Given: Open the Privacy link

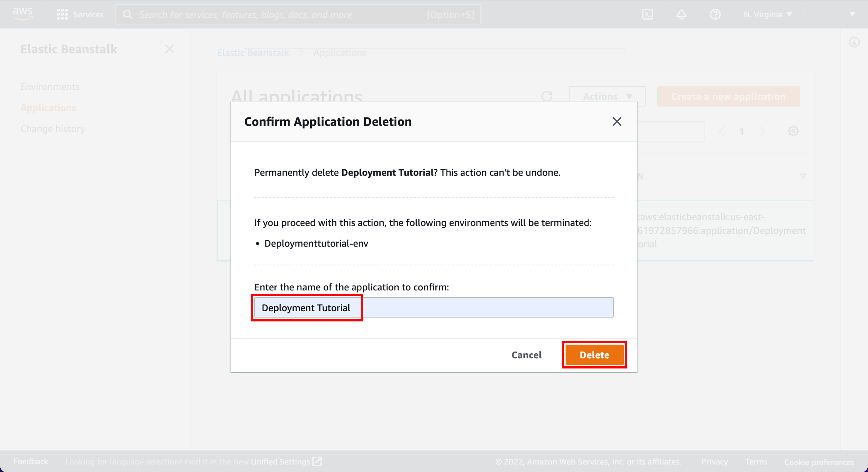Looking at the screenshot, I should pos(715,462).
